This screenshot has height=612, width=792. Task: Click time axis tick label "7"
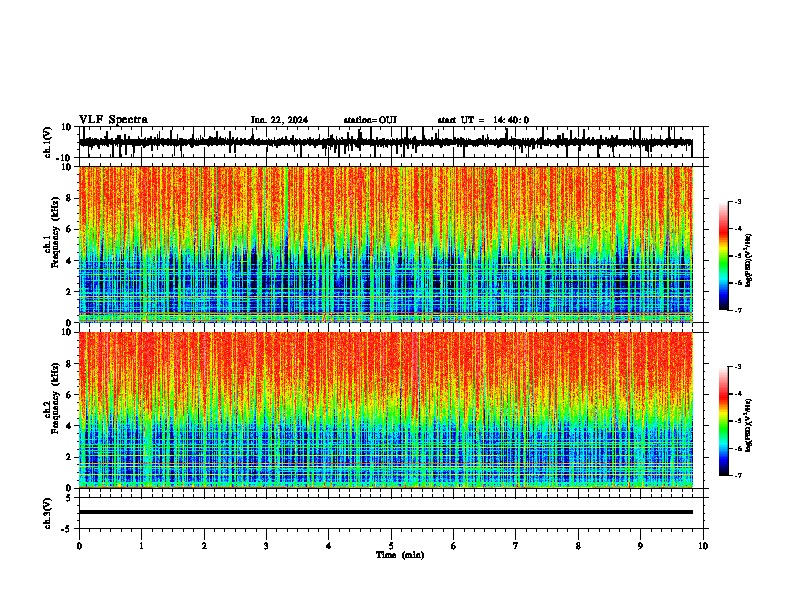pos(516,546)
